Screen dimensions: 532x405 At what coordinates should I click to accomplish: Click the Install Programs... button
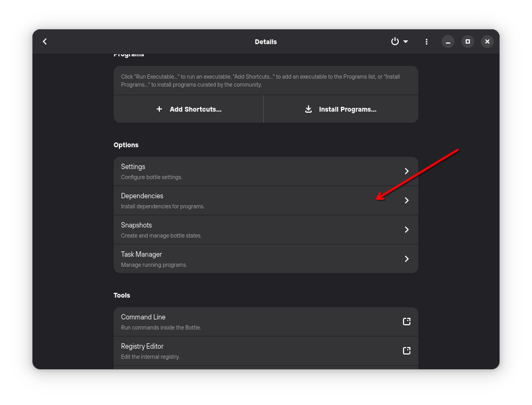click(x=341, y=109)
